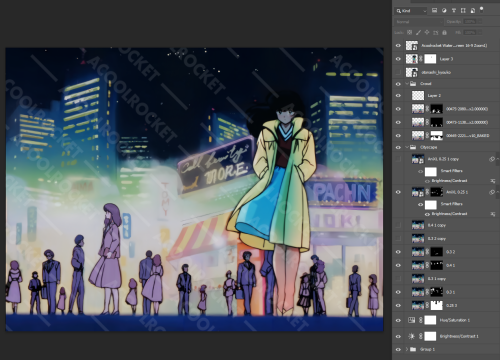Open the Fill slider dropdown arrow
This screenshot has width=500, height=360.
[480, 32]
